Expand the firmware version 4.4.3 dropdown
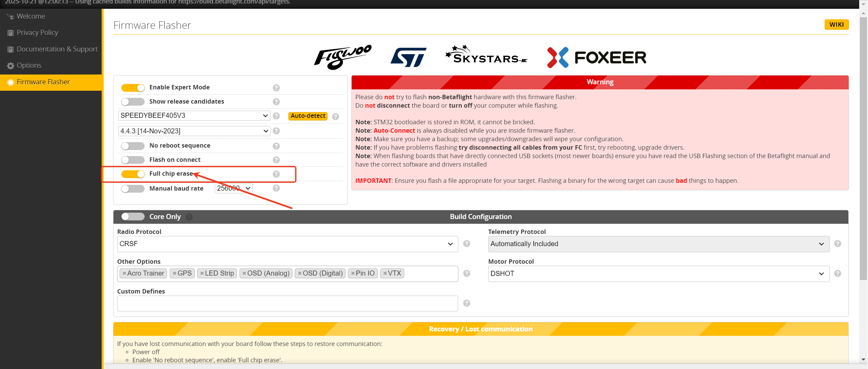The width and height of the screenshot is (868, 369). click(x=194, y=131)
